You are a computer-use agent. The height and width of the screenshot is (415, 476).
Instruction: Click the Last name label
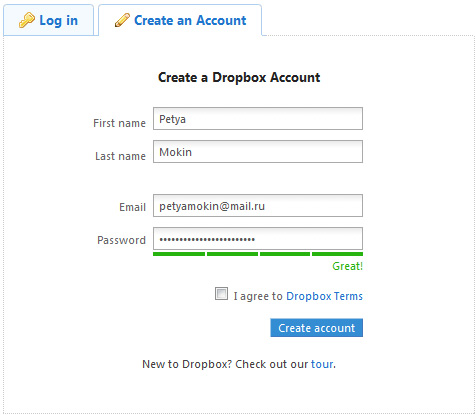point(120,156)
